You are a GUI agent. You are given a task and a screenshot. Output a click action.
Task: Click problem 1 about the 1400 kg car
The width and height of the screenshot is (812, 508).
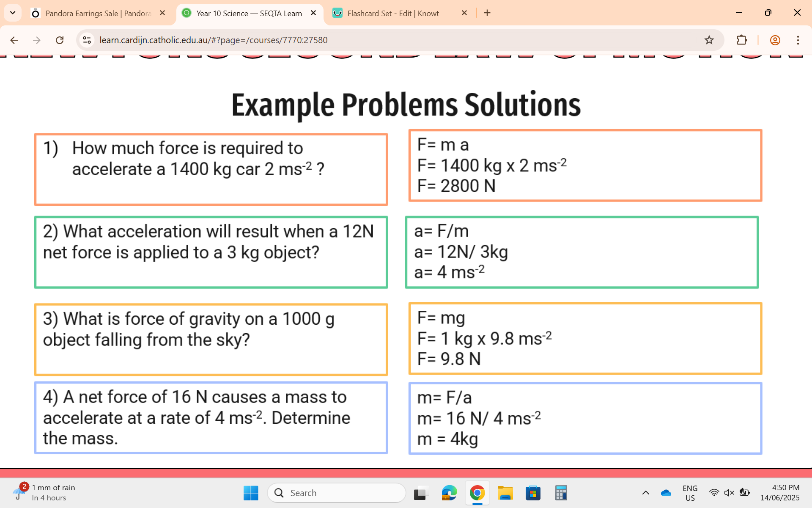(x=211, y=169)
